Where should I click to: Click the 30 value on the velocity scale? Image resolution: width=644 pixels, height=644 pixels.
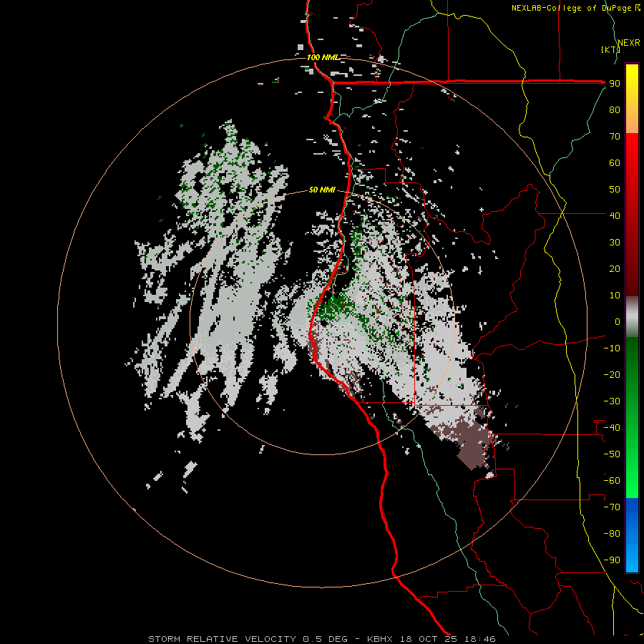pos(615,243)
